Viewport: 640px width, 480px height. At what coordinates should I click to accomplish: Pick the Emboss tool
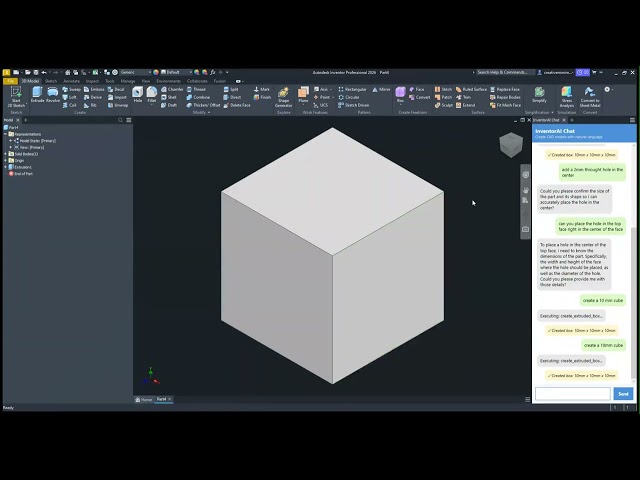pyautogui.click(x=94, y=89)
